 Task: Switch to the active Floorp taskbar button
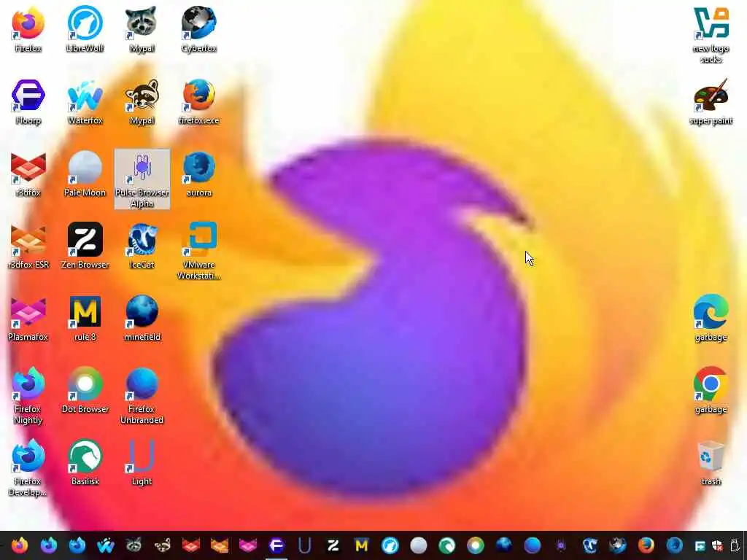click(x=276, y=545)
